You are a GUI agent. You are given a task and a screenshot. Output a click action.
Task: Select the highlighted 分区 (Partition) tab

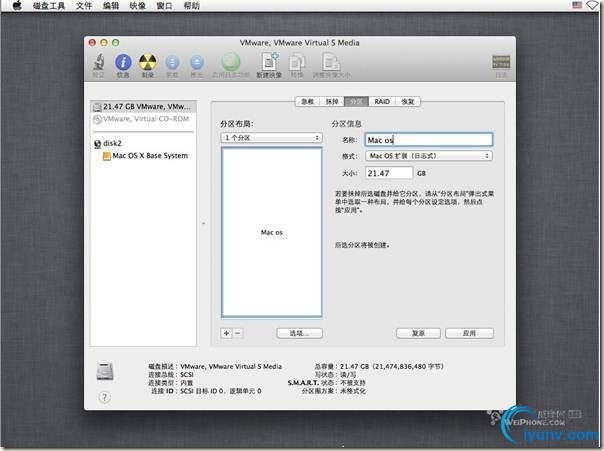[356, 102]
